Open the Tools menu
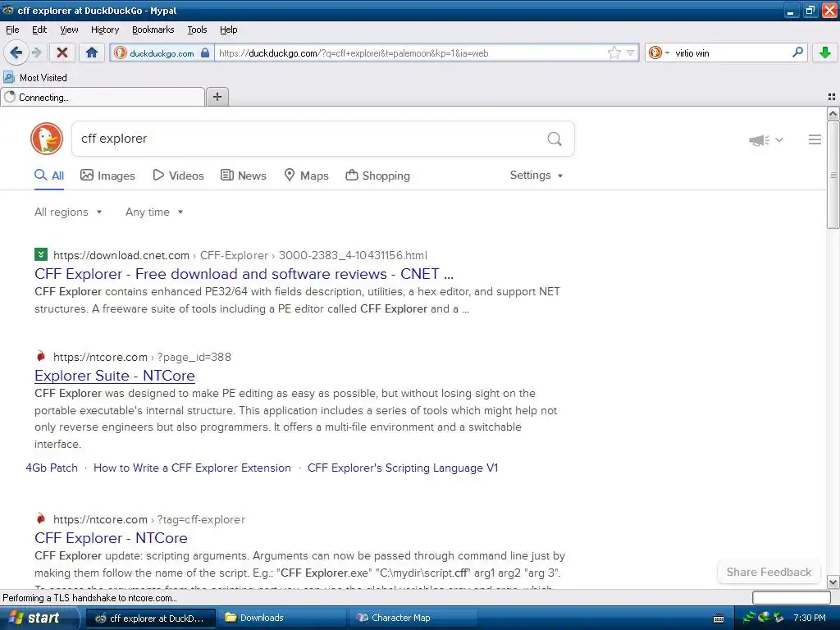Image resolution: width=840 pixels, height=630 pixels. [197, 30]
